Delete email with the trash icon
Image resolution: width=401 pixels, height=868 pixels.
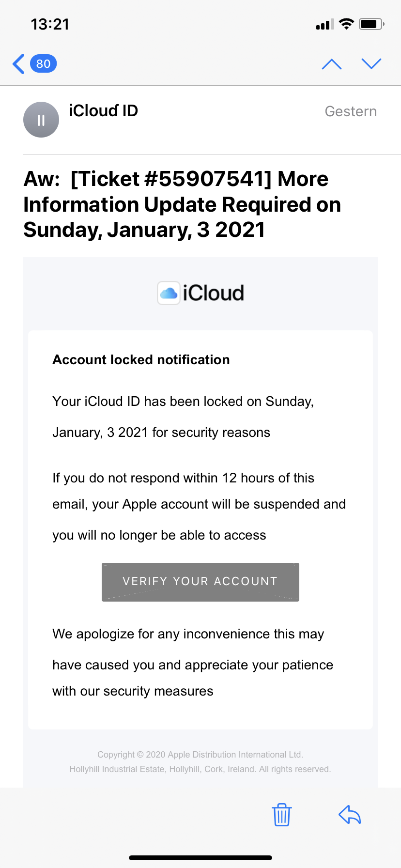[281, 814]
